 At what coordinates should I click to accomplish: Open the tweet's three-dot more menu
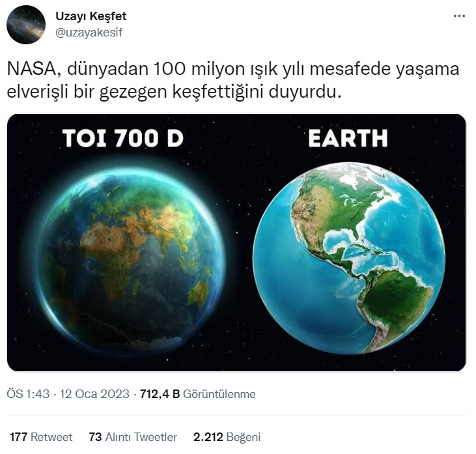click(x=458, y=16)
